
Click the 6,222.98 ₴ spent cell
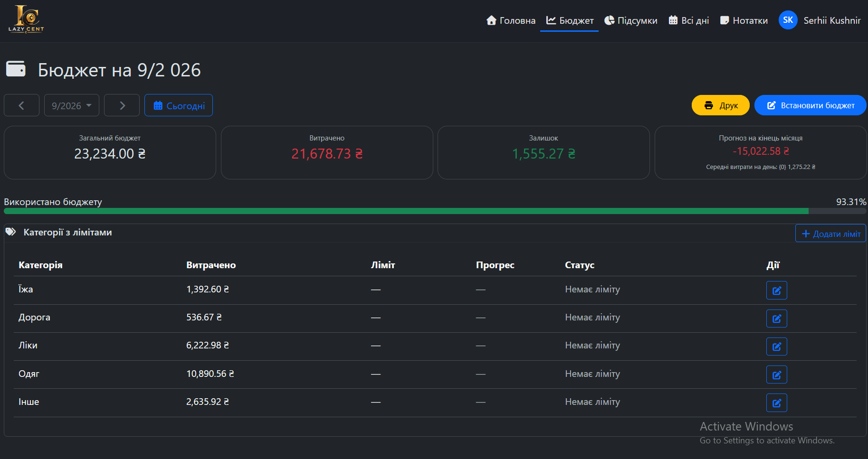pyautogui.click(x=208, y=345)
